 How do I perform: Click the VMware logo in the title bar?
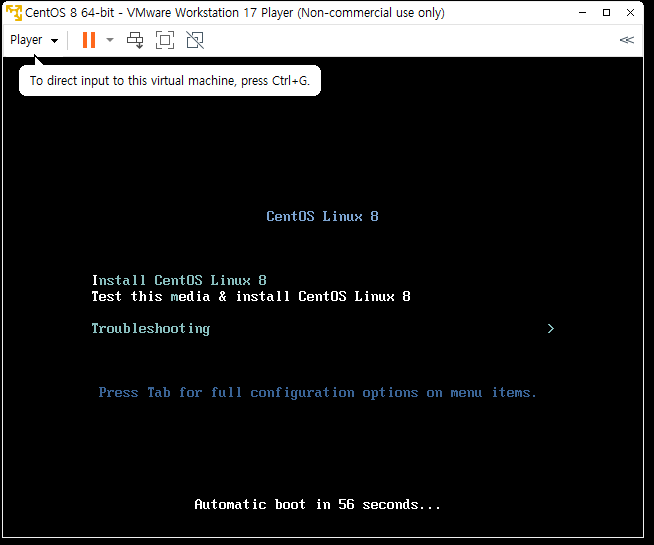14,13
